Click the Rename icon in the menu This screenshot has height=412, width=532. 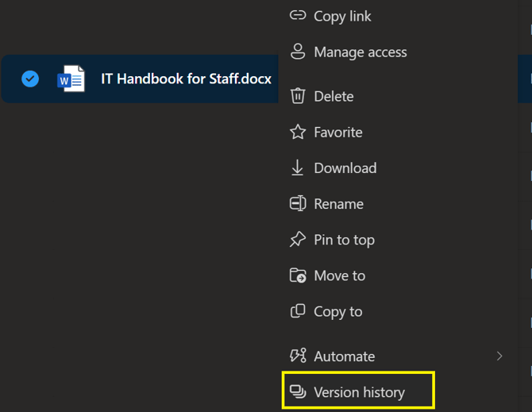(x=298, y=204)
